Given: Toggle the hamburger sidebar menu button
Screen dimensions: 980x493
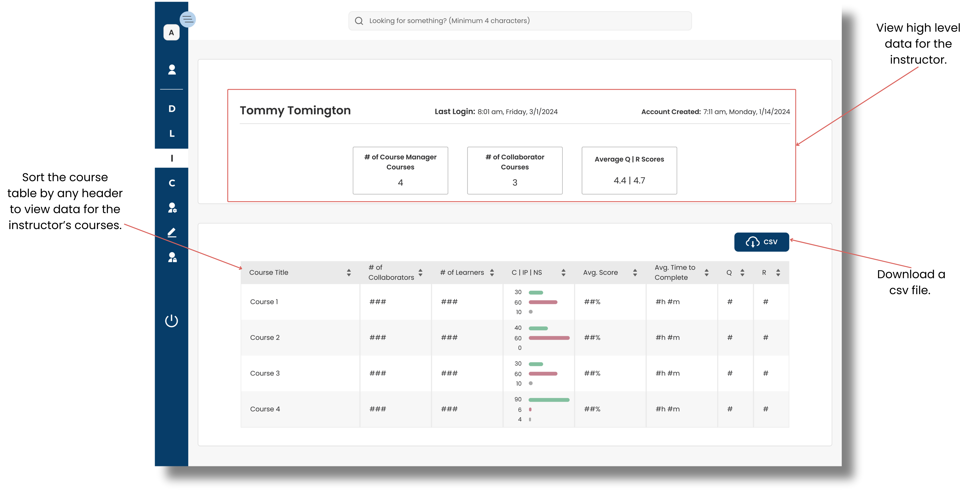Looking at the screenshot, I should [188, 19].
